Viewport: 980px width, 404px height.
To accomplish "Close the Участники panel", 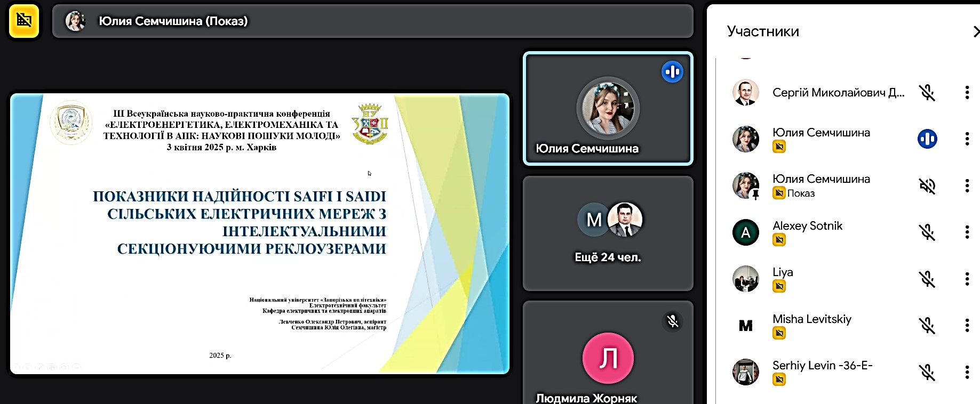I will coord(975,31).
